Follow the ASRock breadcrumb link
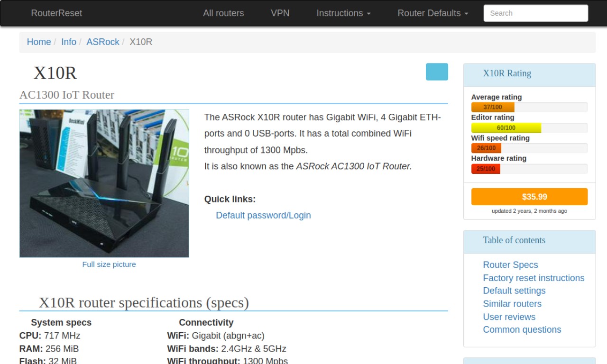607x364 pixels. (x=103, y=42)
